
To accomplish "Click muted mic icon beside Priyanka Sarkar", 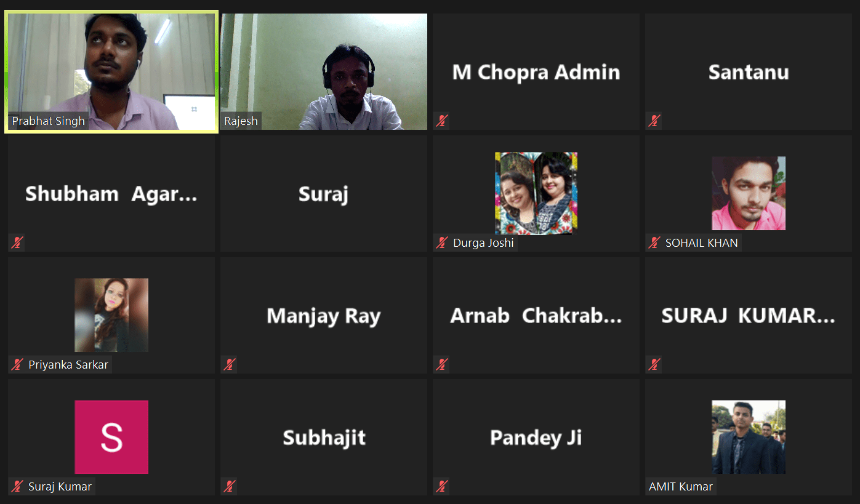I will 17,364.
